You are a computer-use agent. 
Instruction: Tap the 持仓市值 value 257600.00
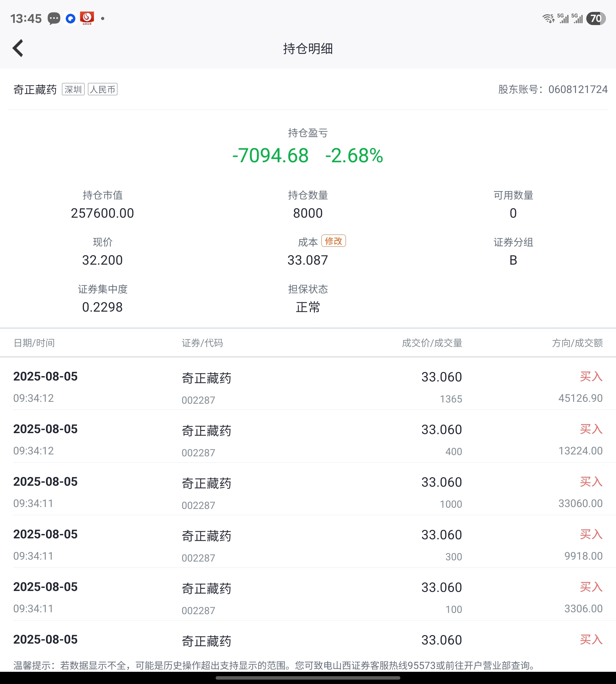[x=103, y=213]
